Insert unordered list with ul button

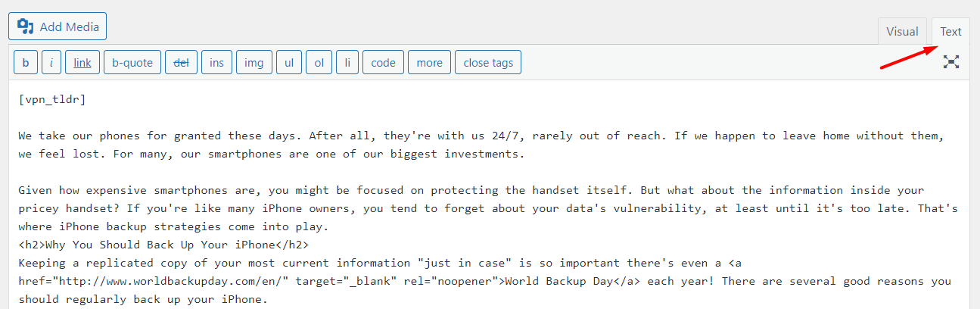289,63
